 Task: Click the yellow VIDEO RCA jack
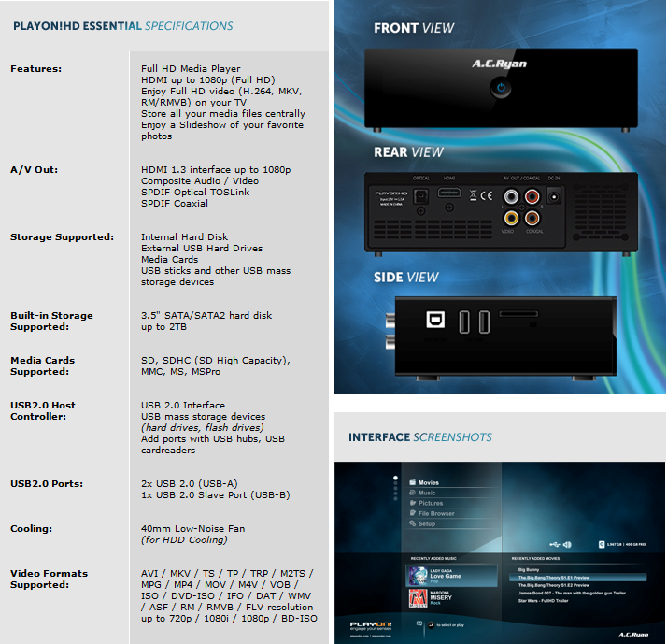(511, 218)
